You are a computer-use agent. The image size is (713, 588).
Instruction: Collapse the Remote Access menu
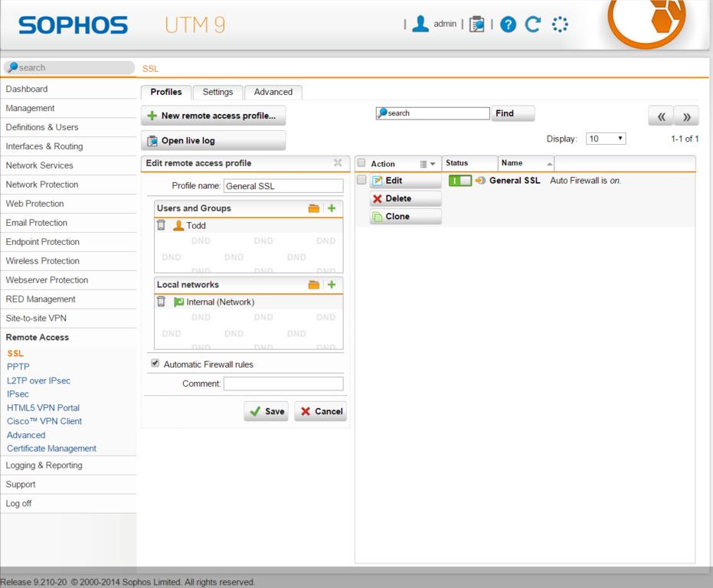click(x=68, y=338)
